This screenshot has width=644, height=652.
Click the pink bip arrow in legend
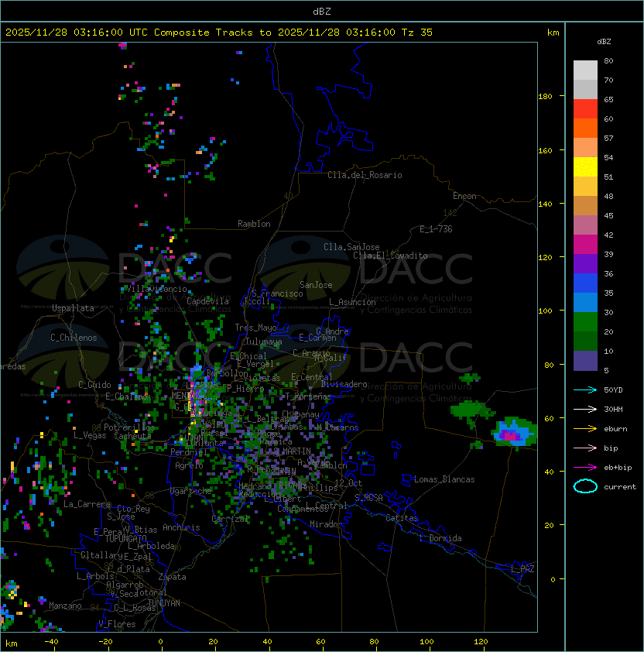point(585,448)
